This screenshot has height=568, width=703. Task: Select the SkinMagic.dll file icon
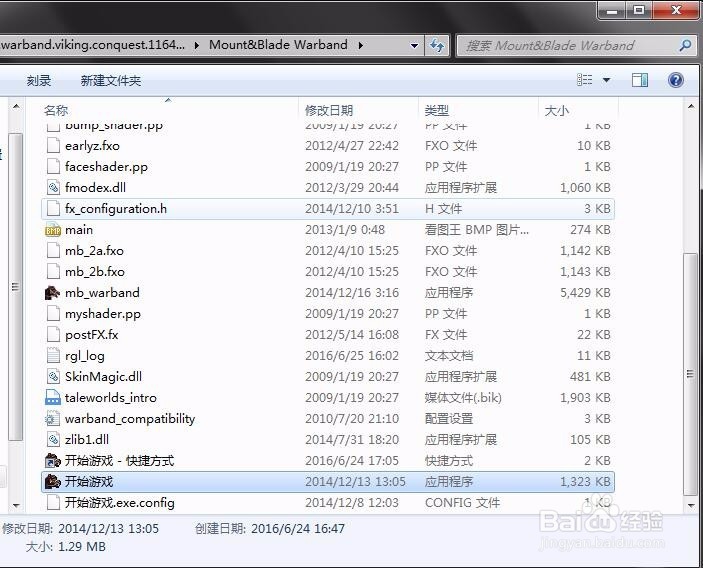[53, 377]
